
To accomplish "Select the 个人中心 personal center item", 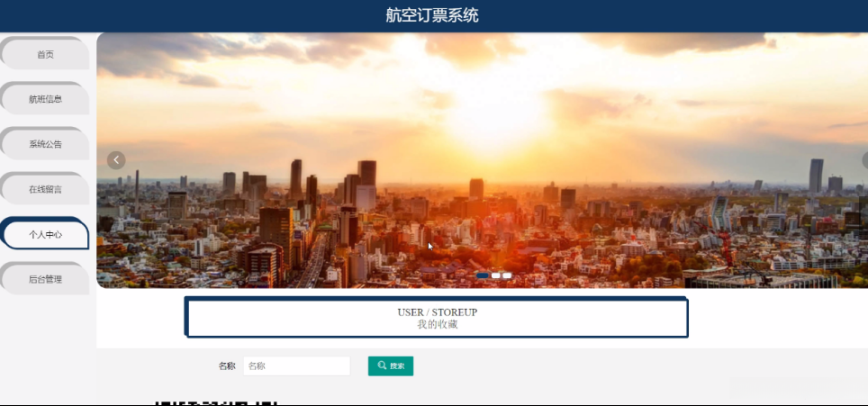I will 45,234.
